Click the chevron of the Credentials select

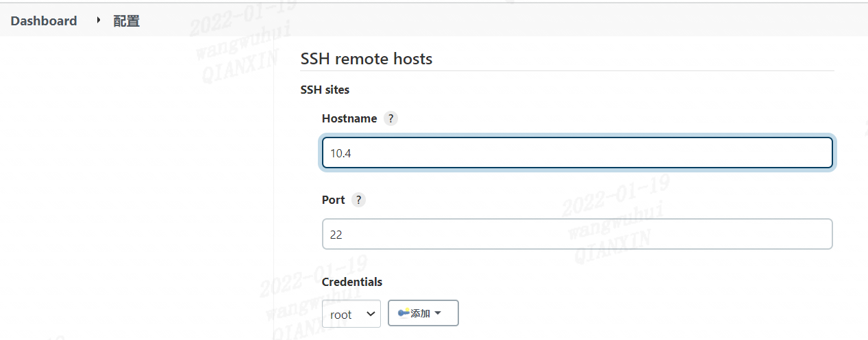(371, 314)
